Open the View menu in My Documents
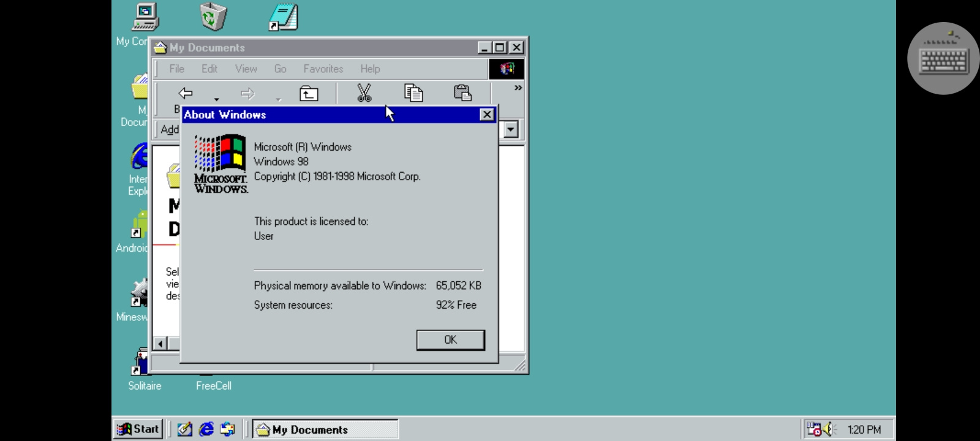 (246, 69)
